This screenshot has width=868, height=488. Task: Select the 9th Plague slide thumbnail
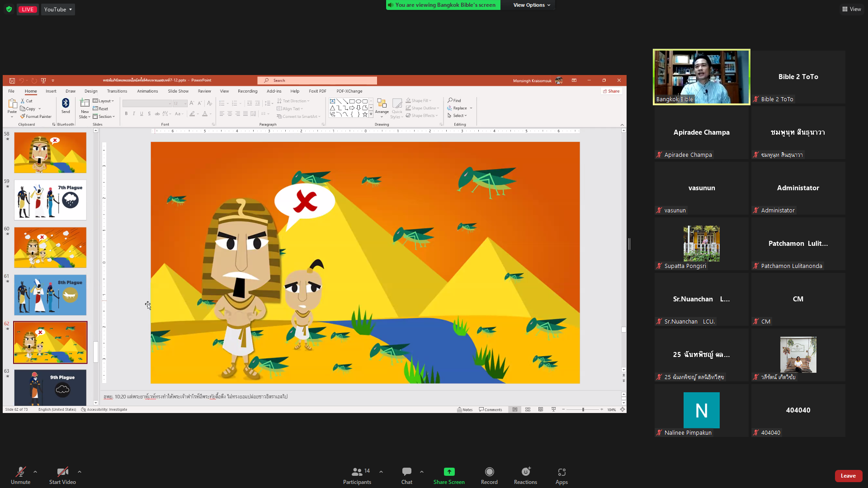click(50, 387)
